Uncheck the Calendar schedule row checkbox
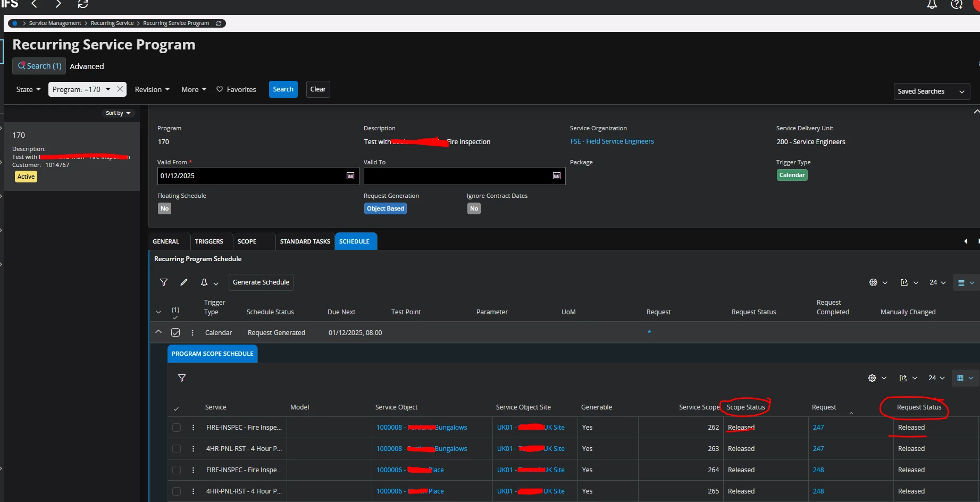This screenshot has height=502, width=980. click(x=175, y=332)
